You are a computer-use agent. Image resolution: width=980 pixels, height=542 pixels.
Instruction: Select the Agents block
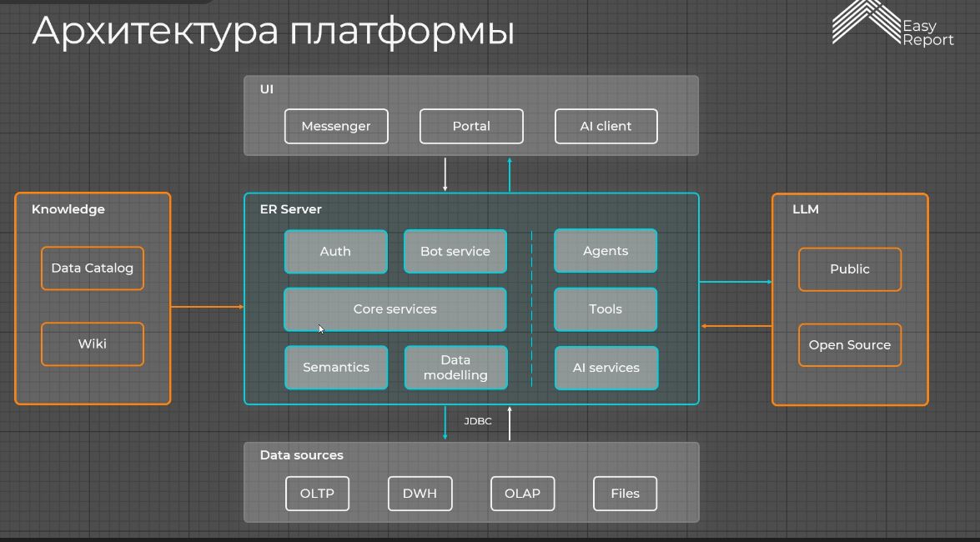tap(606, 251)
